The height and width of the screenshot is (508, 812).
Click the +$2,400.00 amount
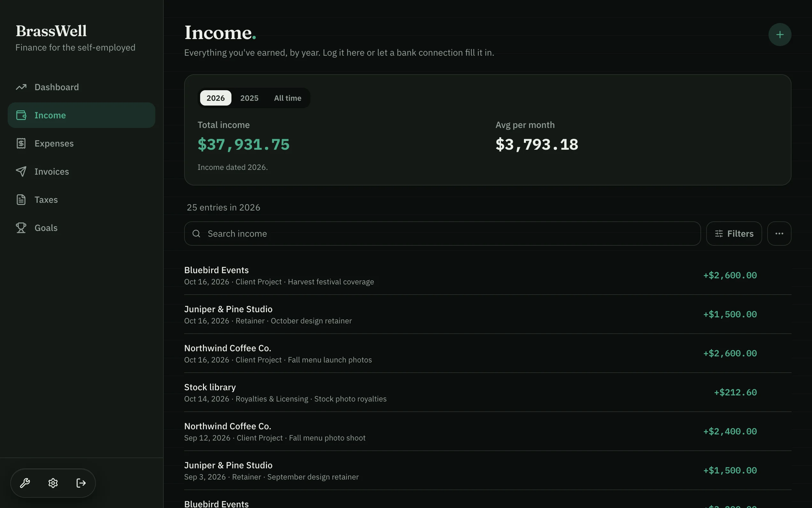point(730,432)
